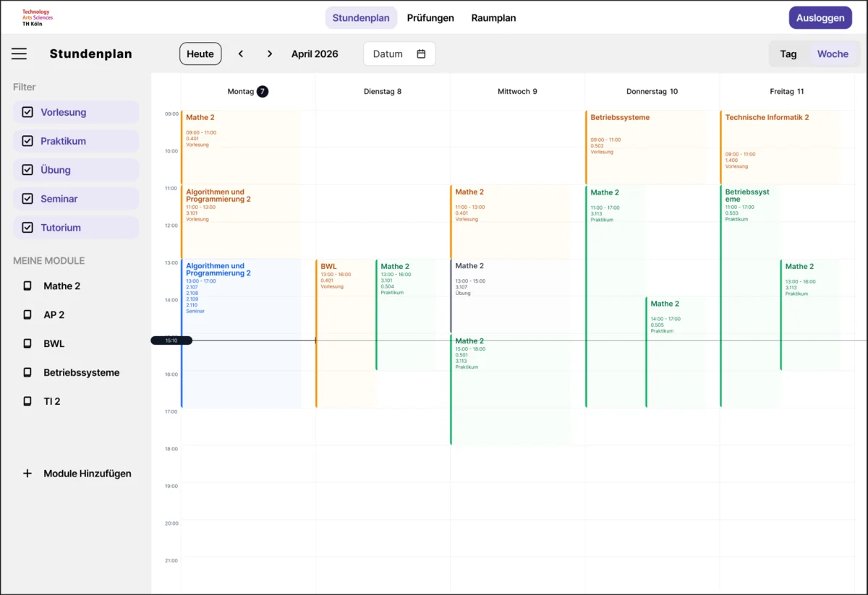Click the calendar icon in Datum field
868x595 pixels.
(x=421, y=54)
